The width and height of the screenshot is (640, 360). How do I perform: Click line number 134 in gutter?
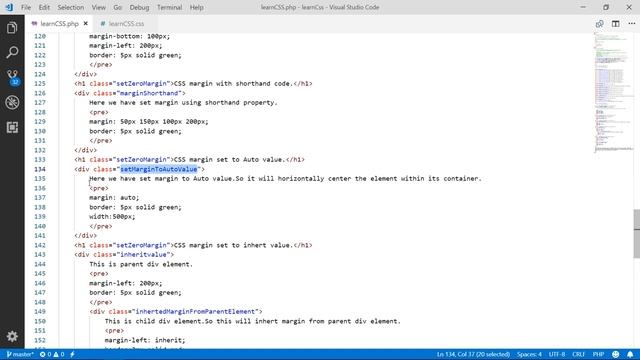40,169
